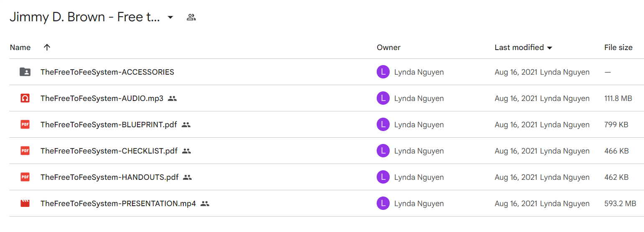
Task: Click the audio file icon for AUDIO.mp3
Action: (25, 98)
